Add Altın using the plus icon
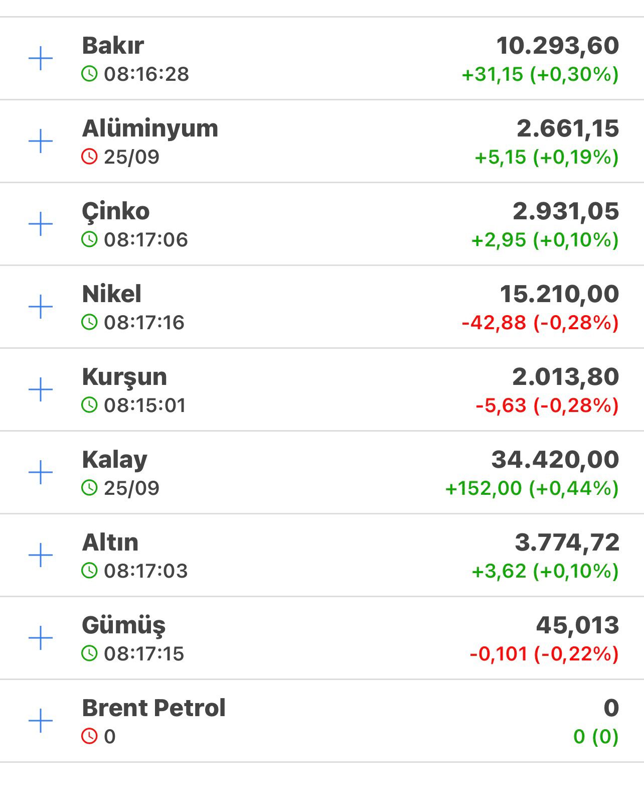 pos(41,555)
